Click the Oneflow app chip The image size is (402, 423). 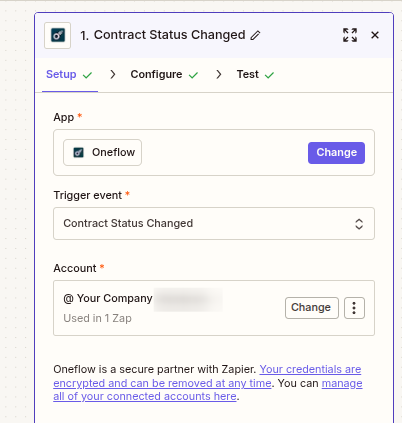pyautogui.click(x=103, y=153)
